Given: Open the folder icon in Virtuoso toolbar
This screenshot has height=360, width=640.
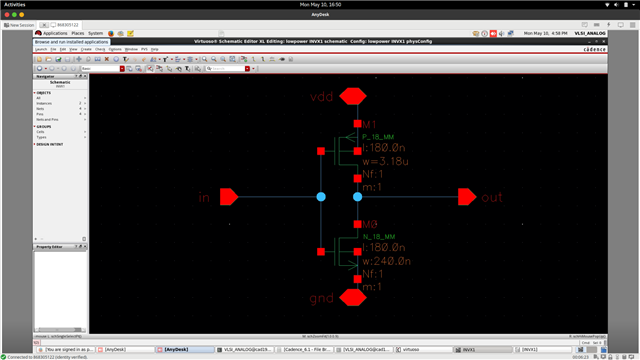Looking at the screenshot, I should (x=49, y=59).
